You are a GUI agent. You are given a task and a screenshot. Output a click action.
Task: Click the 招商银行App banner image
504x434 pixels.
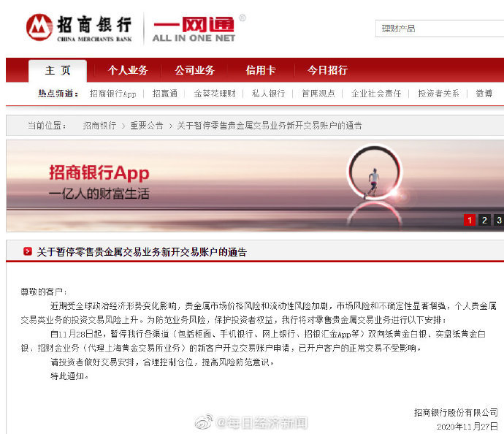point(255,186)
